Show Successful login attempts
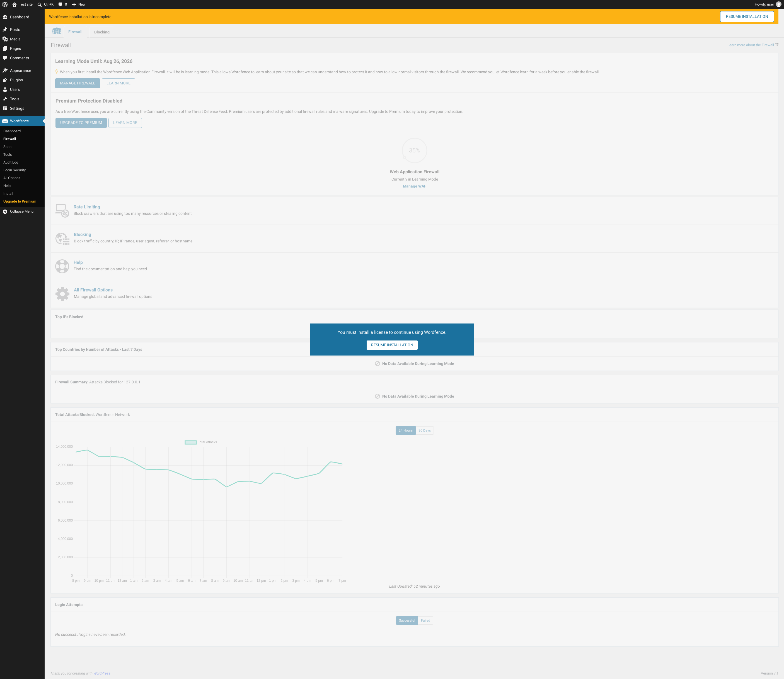Viewport: 784px width, 679px height. pos(407,620)
